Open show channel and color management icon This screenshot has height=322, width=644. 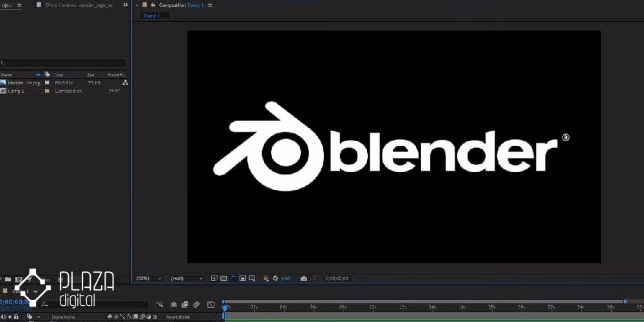coord(266,278)
